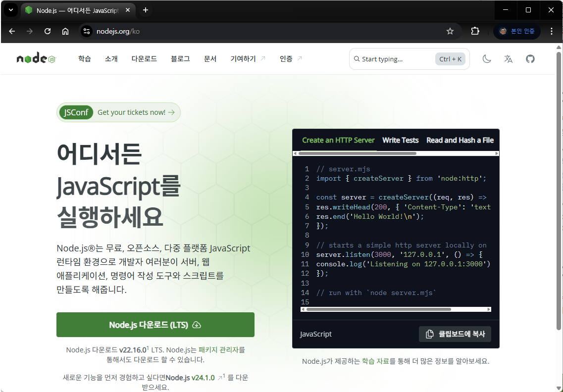Click the address bar URL nodejs.org/ko
Image resolution: width=563 pixels, height=392 pixels.
pos(118,31)
